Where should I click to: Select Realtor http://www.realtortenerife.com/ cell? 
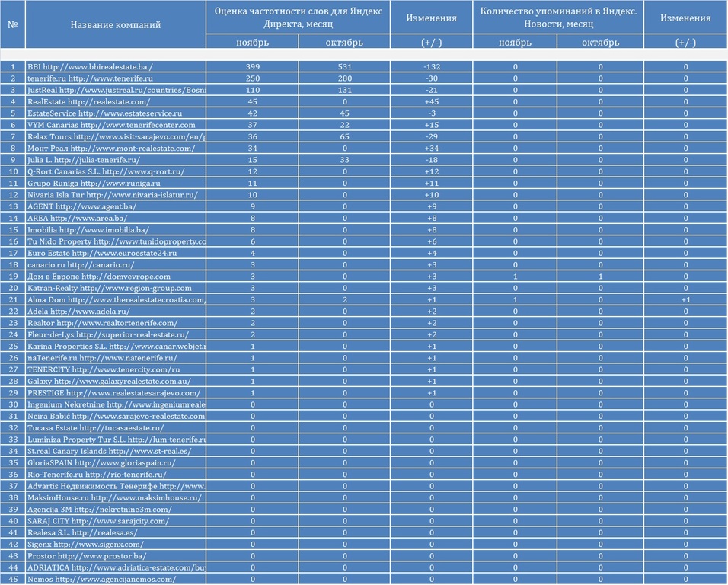click(x=116, y=323)
